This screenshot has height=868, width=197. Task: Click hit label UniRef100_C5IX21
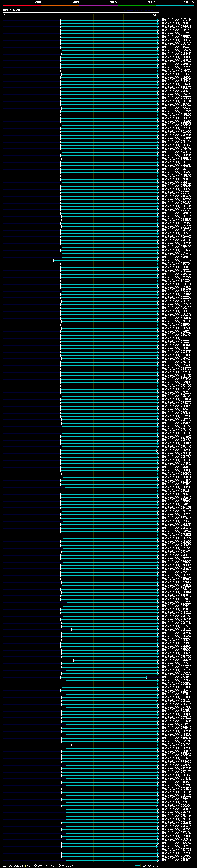pyautogui.click(x=177, y=111)
